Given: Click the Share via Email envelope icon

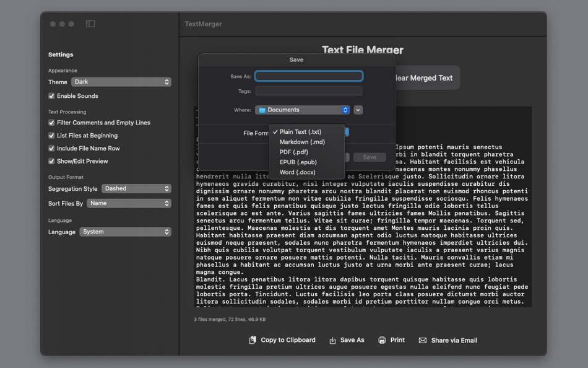Looking at the screenshot, I should [423, 340].
